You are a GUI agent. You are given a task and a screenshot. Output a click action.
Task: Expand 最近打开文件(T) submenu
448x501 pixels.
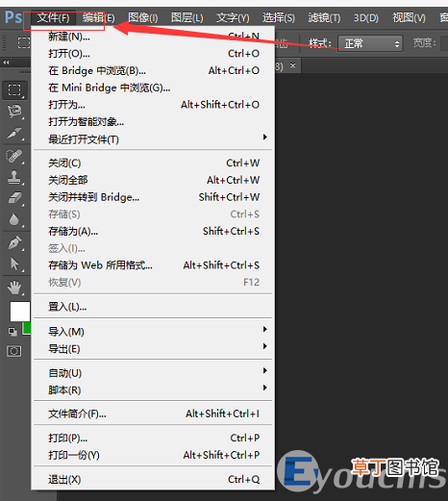click(x=153, y=139)
